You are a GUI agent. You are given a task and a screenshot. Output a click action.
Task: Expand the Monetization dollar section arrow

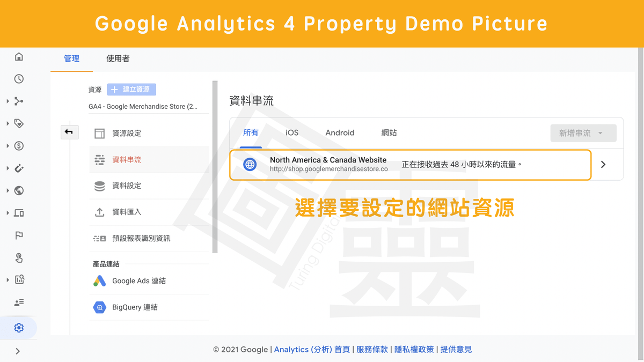8,146
